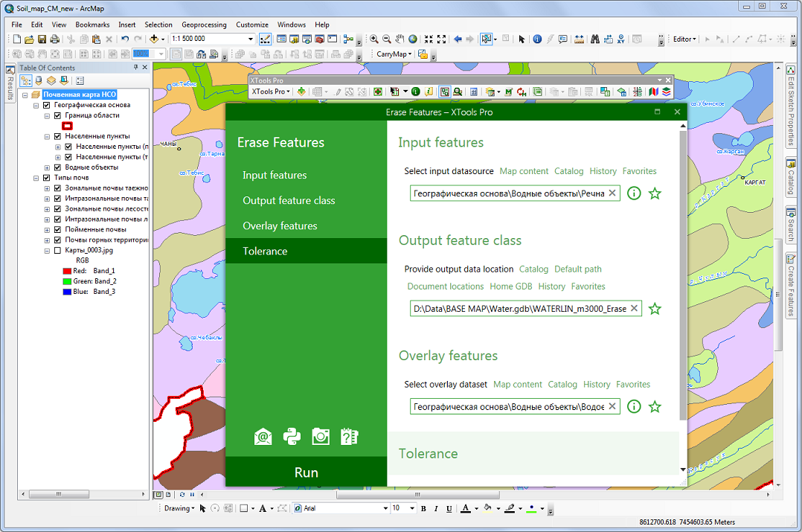Click the Go To XY tool
802x532 pixels.
621,39
